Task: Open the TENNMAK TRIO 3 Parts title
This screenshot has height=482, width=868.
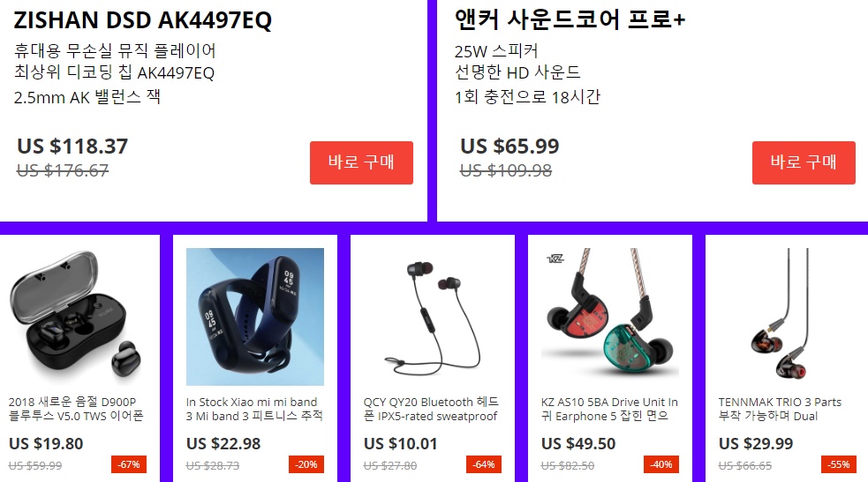Action: (780, 409)
